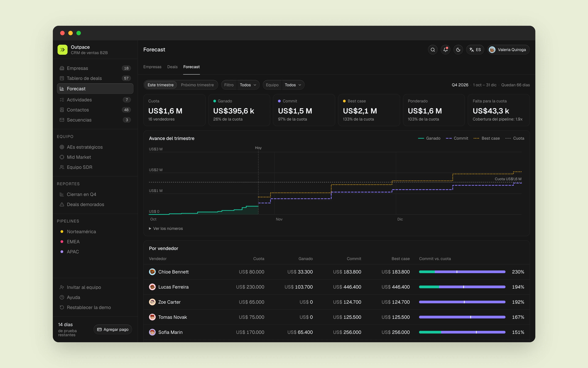This screenshot has height=368, width=588.
Task: Click Chloe Bennett's commit vs. cuota bar
Action: (x=462, y=272)
